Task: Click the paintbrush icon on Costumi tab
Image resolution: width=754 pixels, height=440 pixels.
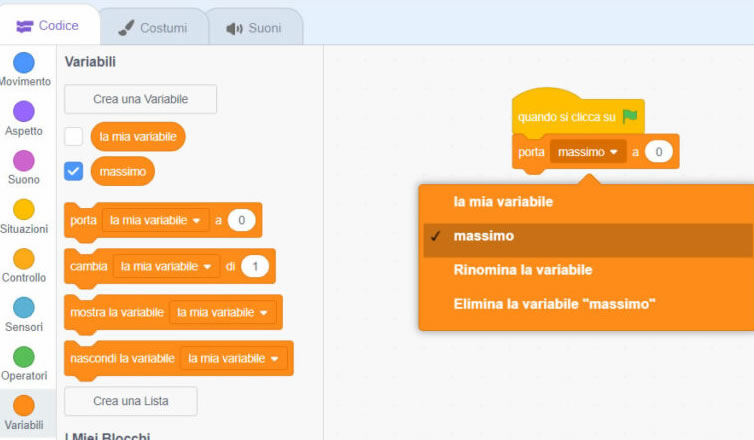Action: [x=126, y=27]
